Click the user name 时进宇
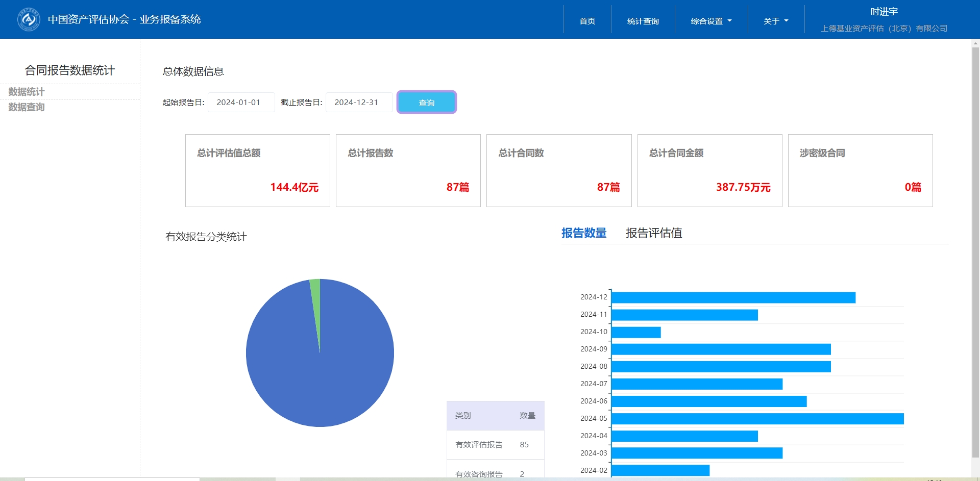980x481 pixels. click(x=884, y=12)
